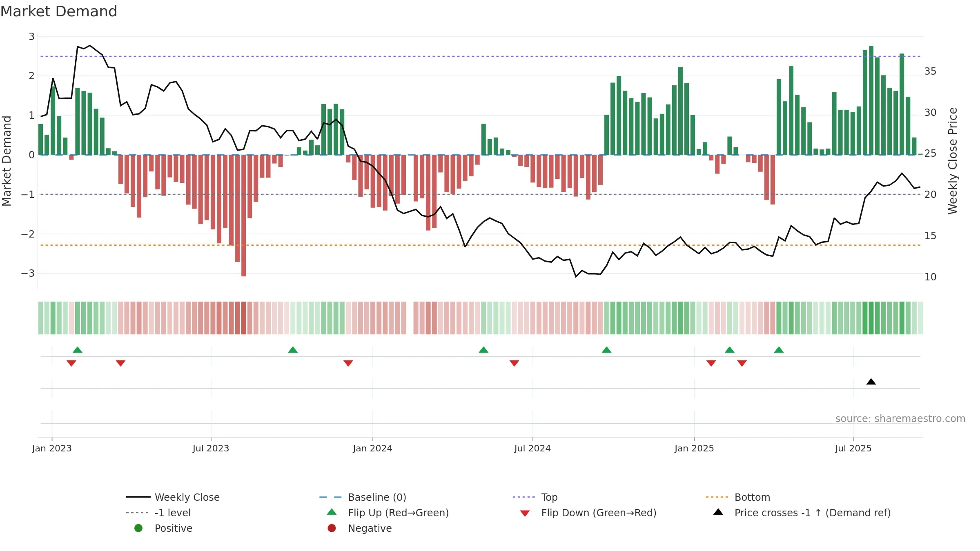Click the Jul 2024 axis label
Screen dimensions: 980x551
tap(532, 449)
